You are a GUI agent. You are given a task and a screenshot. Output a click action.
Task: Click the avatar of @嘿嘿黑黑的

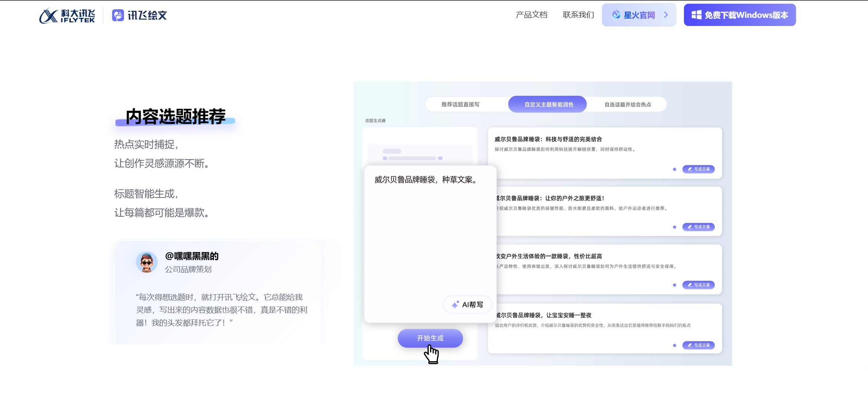point(147,262)
